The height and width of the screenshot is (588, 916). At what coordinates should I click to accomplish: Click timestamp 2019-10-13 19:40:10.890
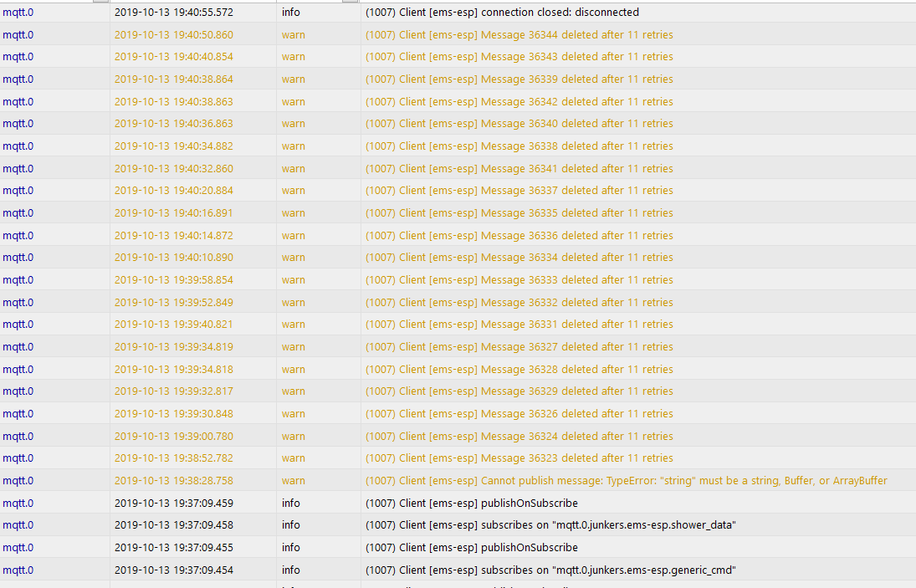coord(173,257)
